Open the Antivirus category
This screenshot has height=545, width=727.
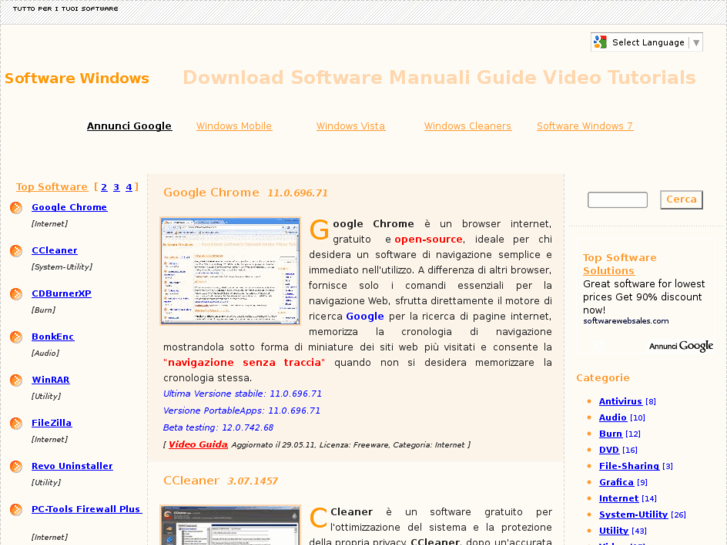(620, 401)
